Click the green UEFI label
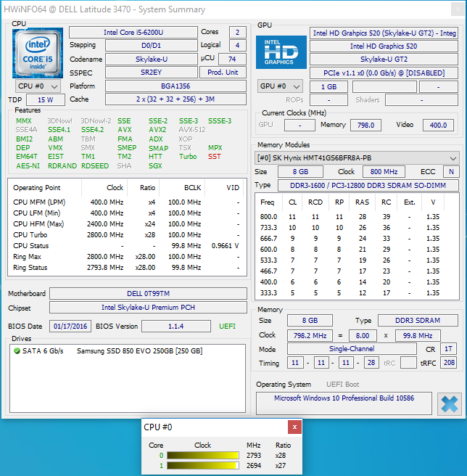467x476 pixels. (227, 327)
